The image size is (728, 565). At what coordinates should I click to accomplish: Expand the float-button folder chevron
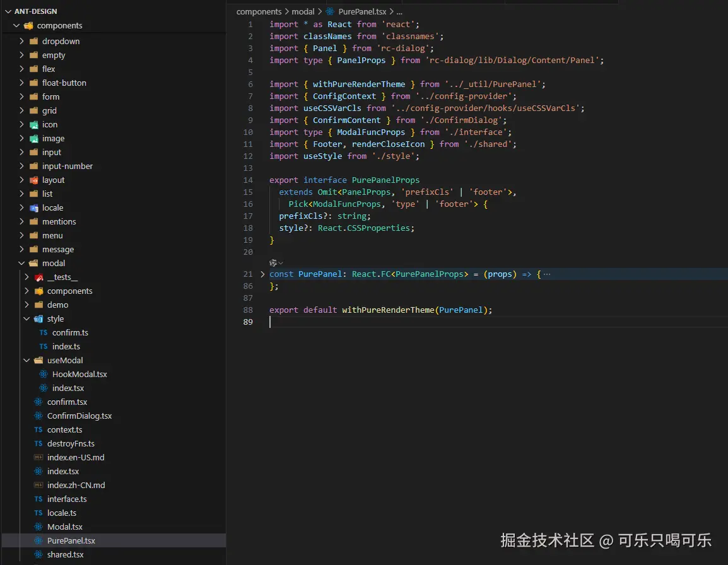click(x=21, y=83)
